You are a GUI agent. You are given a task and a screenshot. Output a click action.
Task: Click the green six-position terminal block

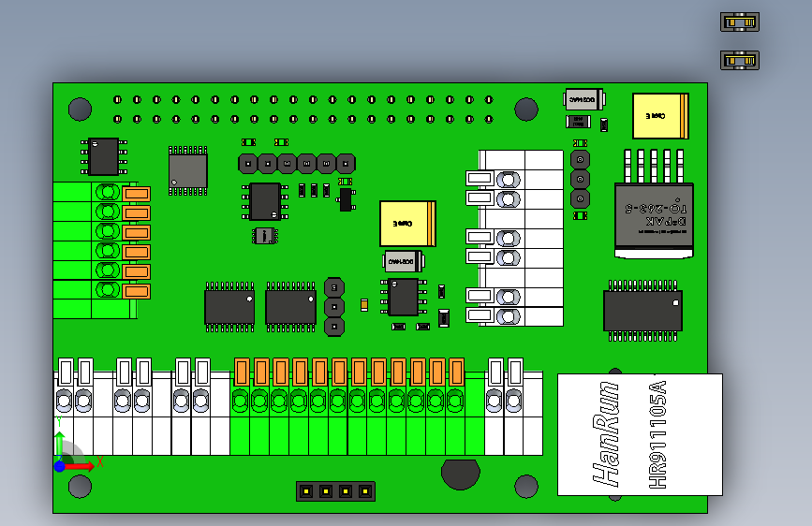click(101, 250)
